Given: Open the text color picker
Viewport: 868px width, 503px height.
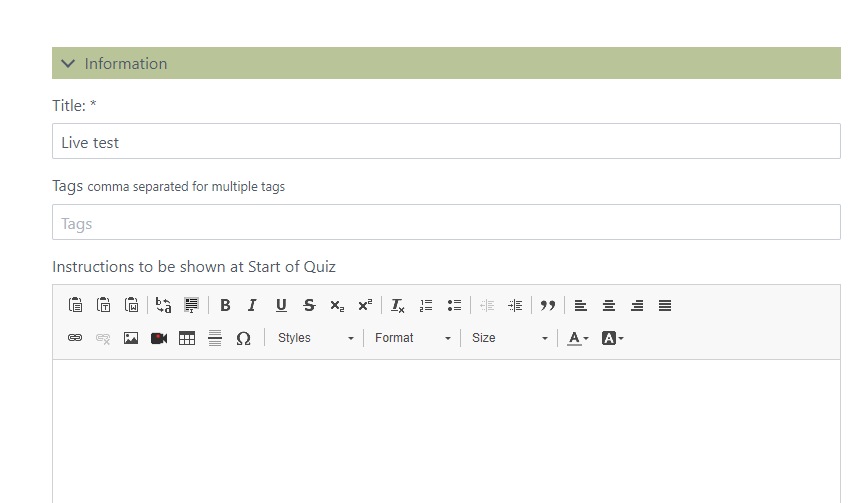Looking at the screenshot, I should (578, 338).
